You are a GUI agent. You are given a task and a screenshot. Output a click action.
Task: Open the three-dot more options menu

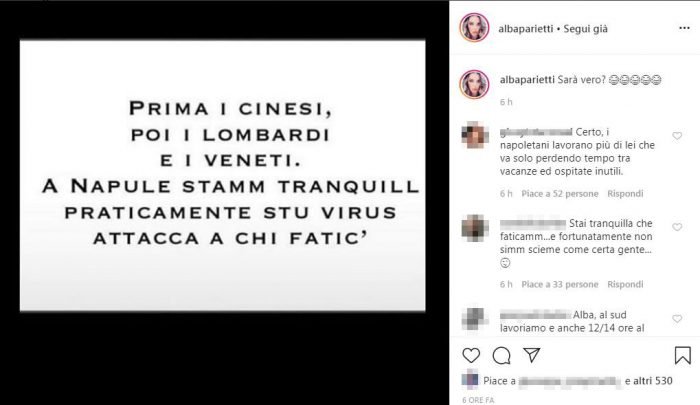(684, 28)
